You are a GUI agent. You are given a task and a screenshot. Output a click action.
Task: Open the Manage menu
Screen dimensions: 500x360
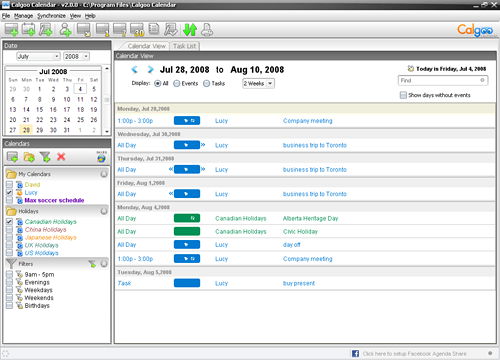[23, 16]
